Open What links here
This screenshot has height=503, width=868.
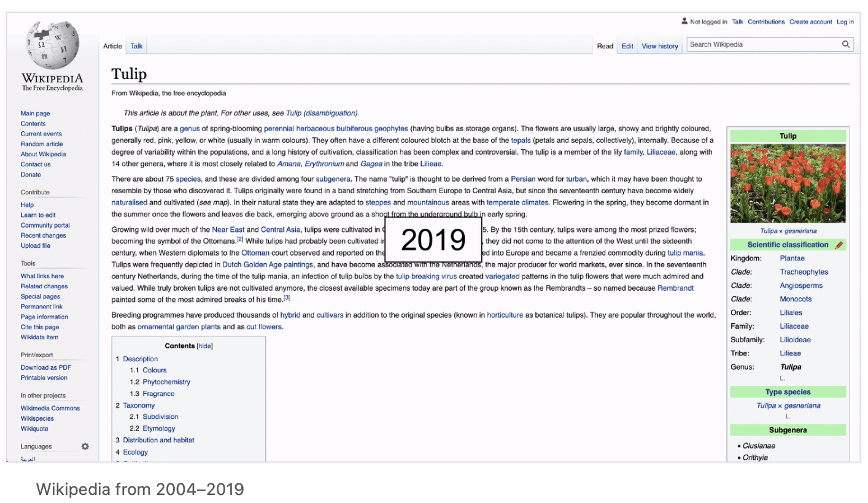click(x=42, y=276)
